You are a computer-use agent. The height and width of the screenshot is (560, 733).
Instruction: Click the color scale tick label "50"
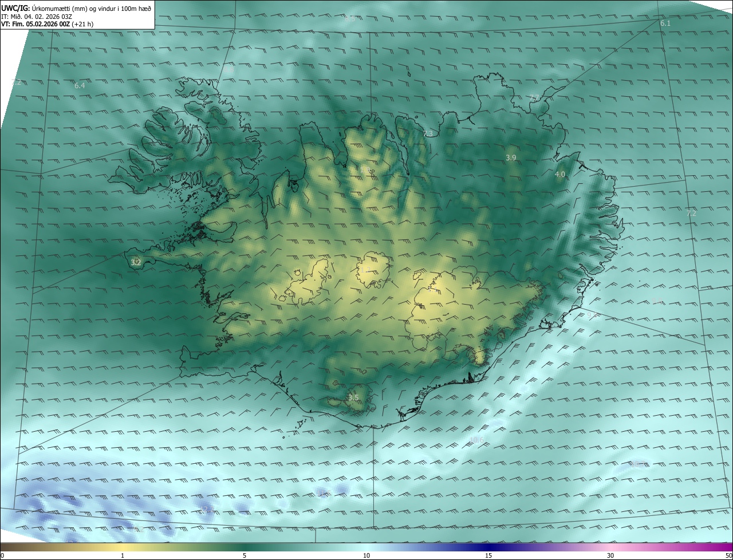pos(728,555)
